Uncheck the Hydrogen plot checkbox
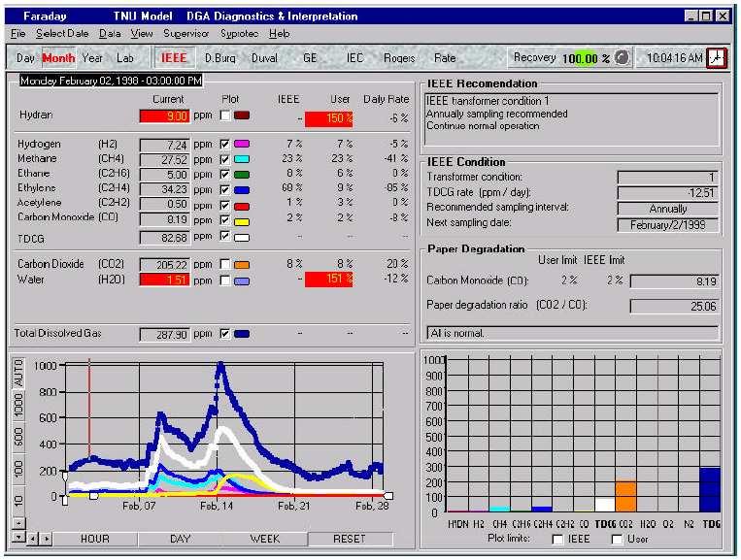This screenshot has width=741, height=560. coord(225,144)
